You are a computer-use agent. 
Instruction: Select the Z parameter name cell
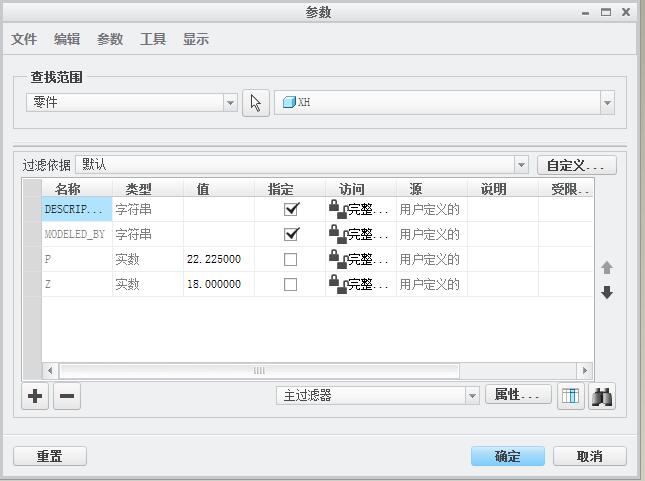pos(77,284)
